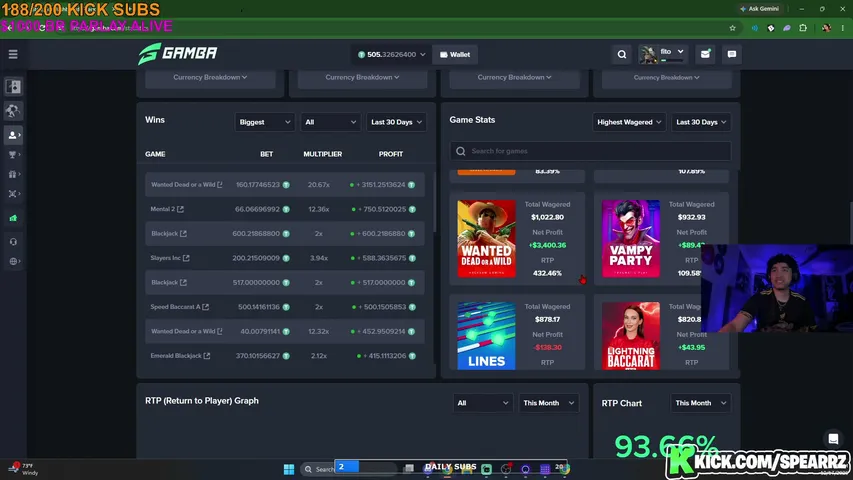
Task: Open the balance currency dropdown
Action: 391,54
